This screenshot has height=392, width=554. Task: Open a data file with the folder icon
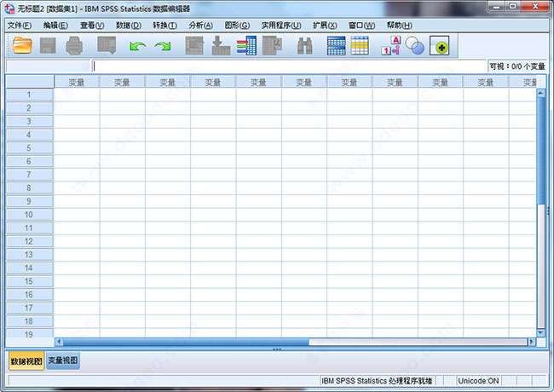(x=22, y=45)
